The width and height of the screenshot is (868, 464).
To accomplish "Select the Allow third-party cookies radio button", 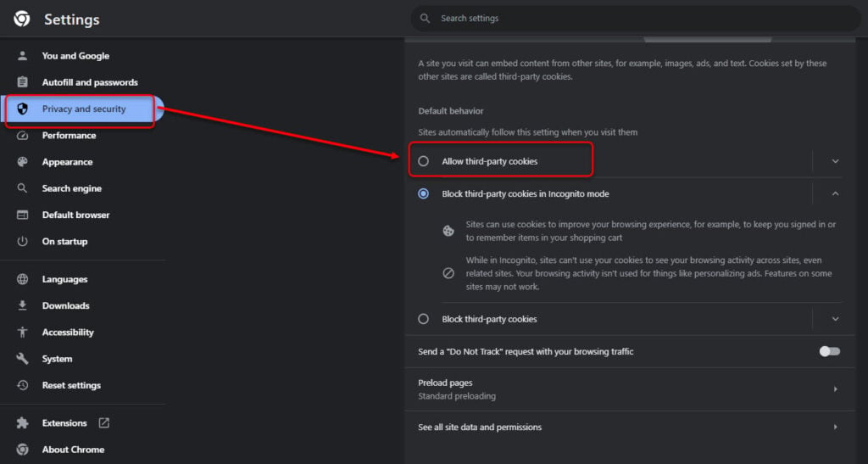I will pyautogui.click(x=424, y=161).
